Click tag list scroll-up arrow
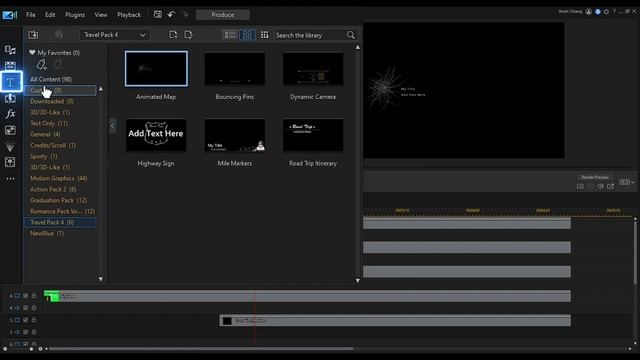640x360 pixels. 101,89
